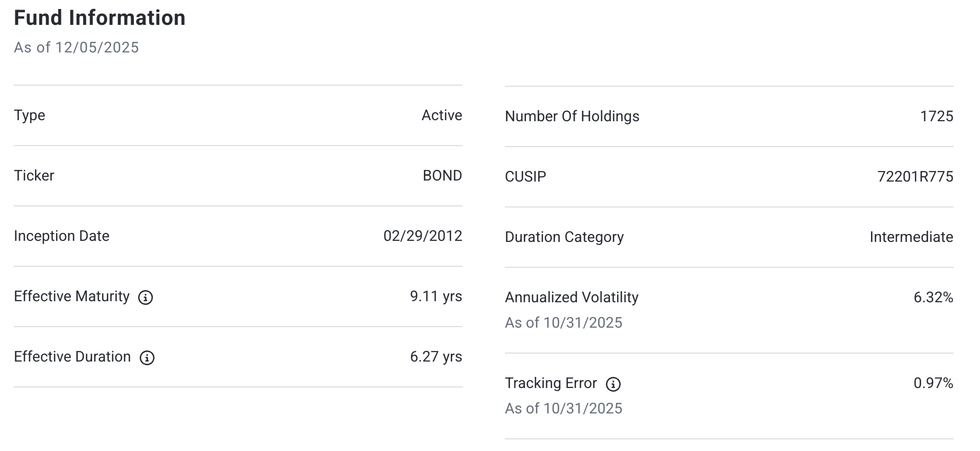Screen dimensions: 980x451
Task: Click the Effective Maturity info icon
Action: [146, 297]
